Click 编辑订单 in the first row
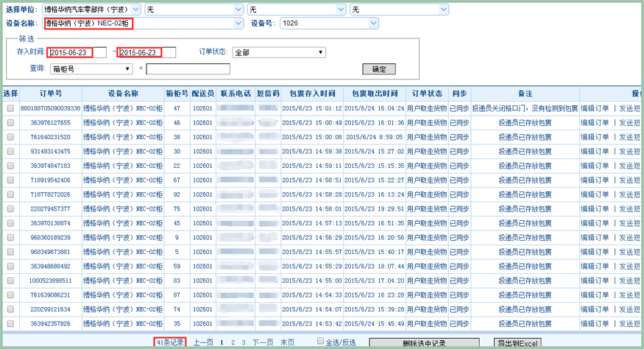 pyautogui.click(x=595, y=109)
